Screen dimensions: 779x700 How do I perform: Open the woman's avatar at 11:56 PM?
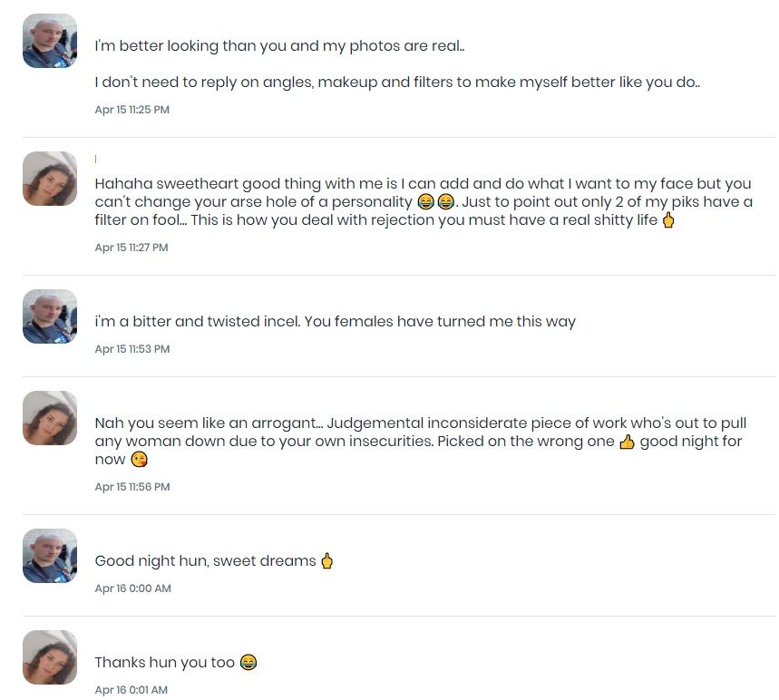(x=50, y=418)
